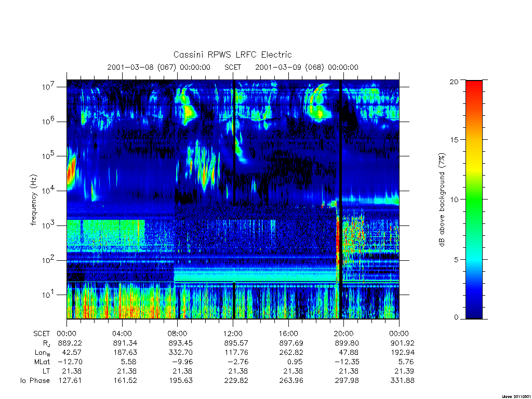
Task: Click the 04:00 SCET time tick label
Action: point(122,334)
